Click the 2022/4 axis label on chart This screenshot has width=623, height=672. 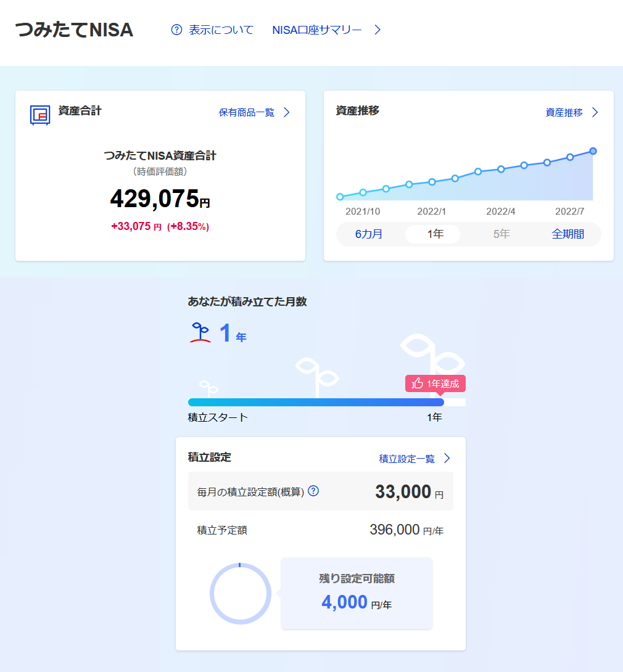pos(501,211)
